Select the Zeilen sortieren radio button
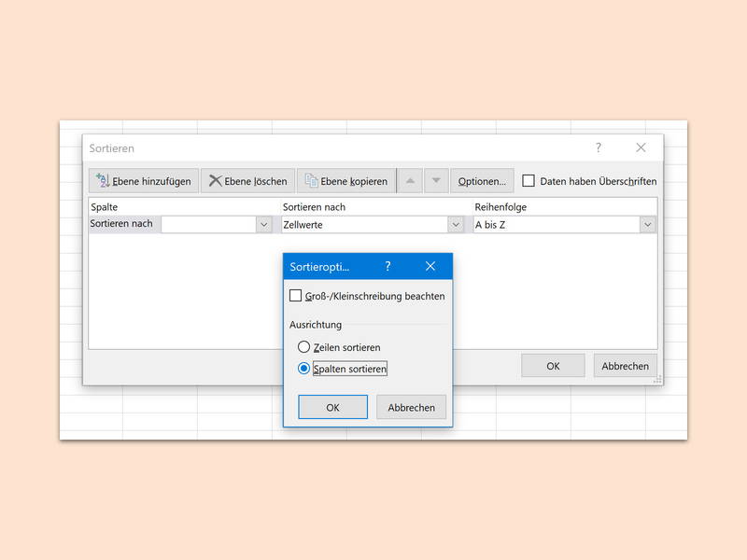 coord(303,346)
